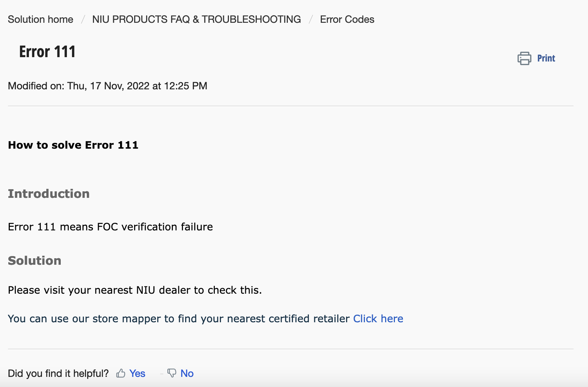Go to Solution home breadcrumb
Viewport: 588px width, 387px height.
(41, 19)
